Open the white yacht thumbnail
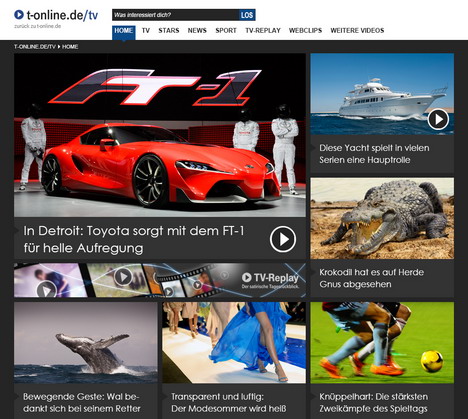The width and height of the screenshot is (468, 419). 382,94
